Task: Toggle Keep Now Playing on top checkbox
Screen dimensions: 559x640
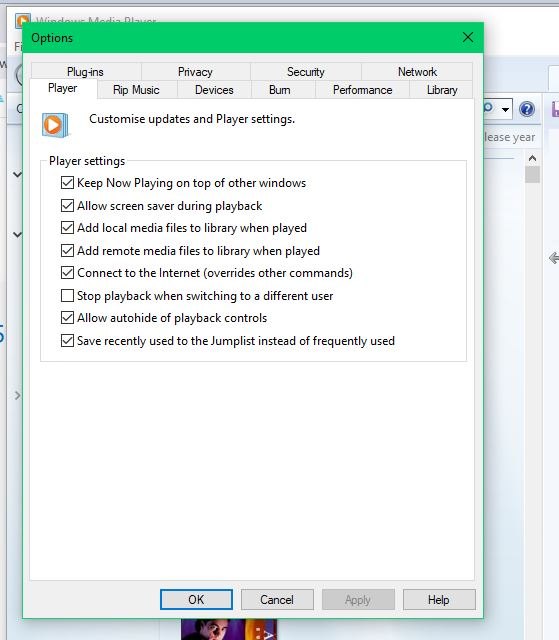Action: (67, 182)
